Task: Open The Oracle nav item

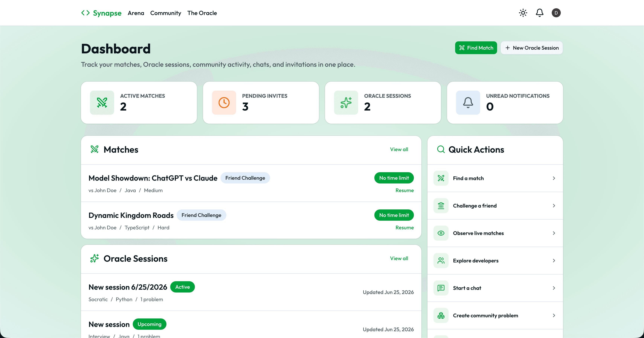Action: tap(202, 13)
